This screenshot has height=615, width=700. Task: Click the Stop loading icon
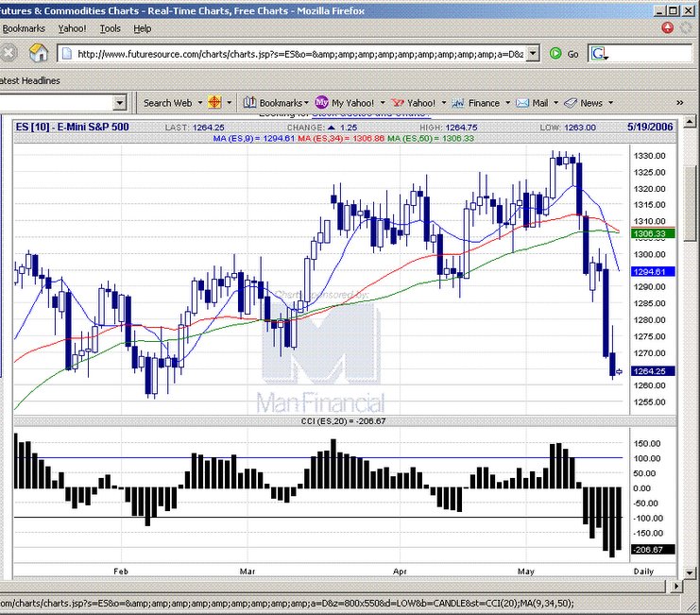pos(8,53)
